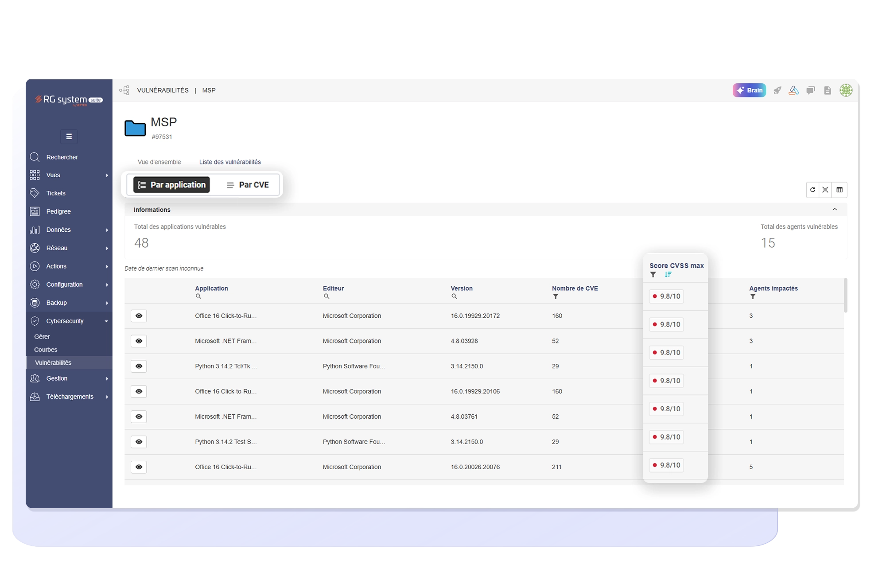Viewport: 886px width, 588px height.
Task: Click eye icon for Python 3.14.2 Test S row
Action: pos(139,442)
